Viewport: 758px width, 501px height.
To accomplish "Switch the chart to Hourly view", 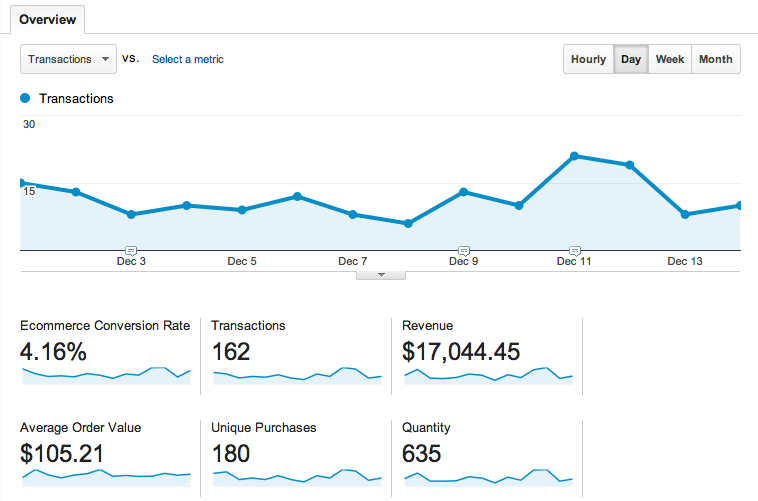I will [x=588, y=59].
